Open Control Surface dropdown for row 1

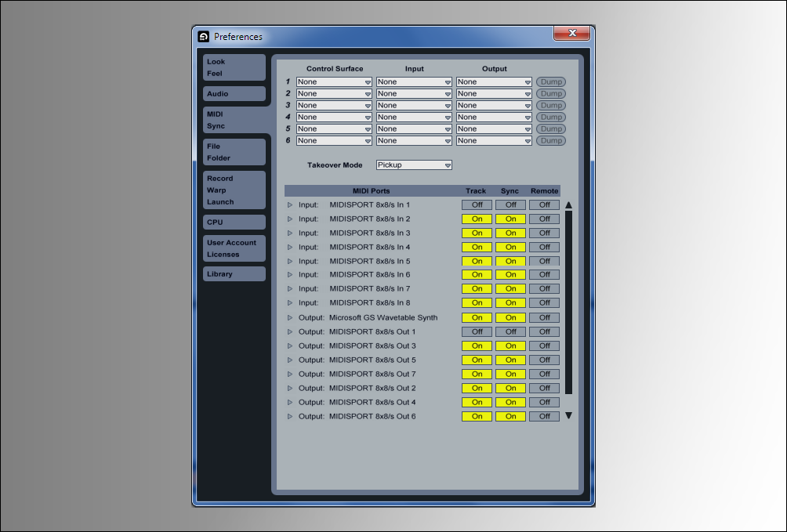tap(334, 82)
